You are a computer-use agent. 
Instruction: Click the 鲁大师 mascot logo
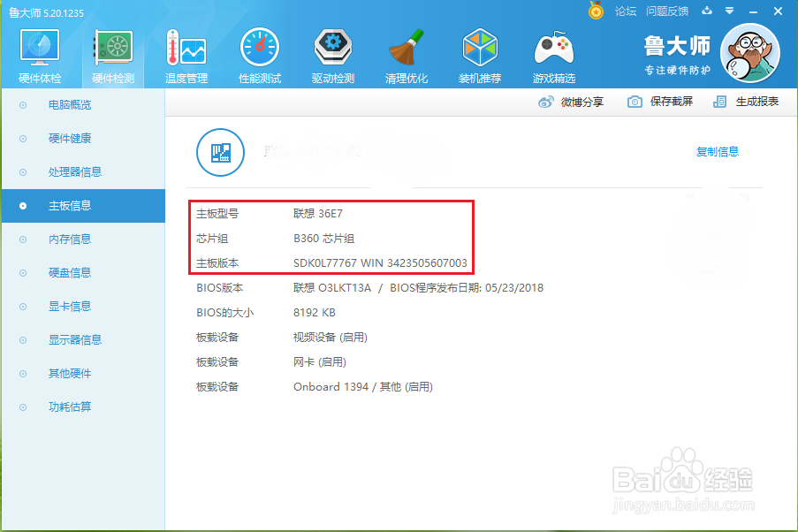click(749, 53)
